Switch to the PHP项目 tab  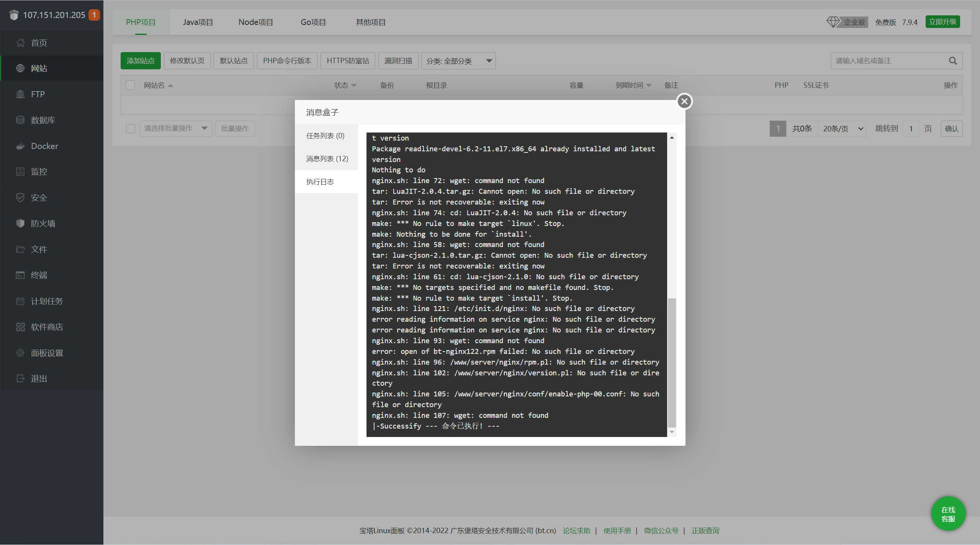point(141,22)
